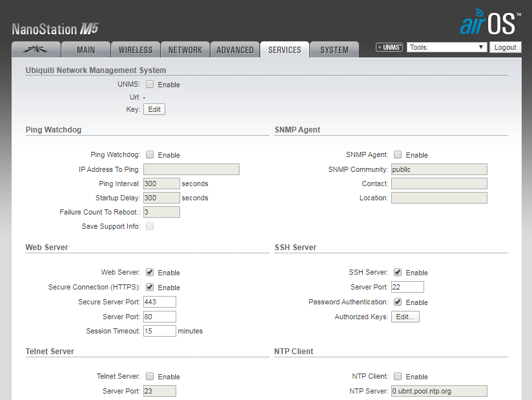Enable the NTP Client checkbox
The width and height of the screenshot is (532, 400).
click(x=398, y=376)
